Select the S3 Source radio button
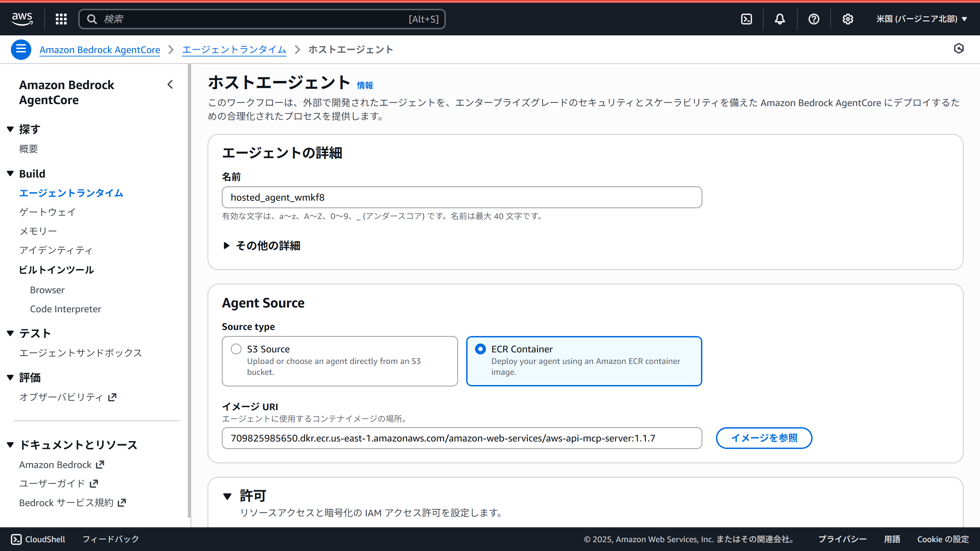 click(x=236, y=348)
